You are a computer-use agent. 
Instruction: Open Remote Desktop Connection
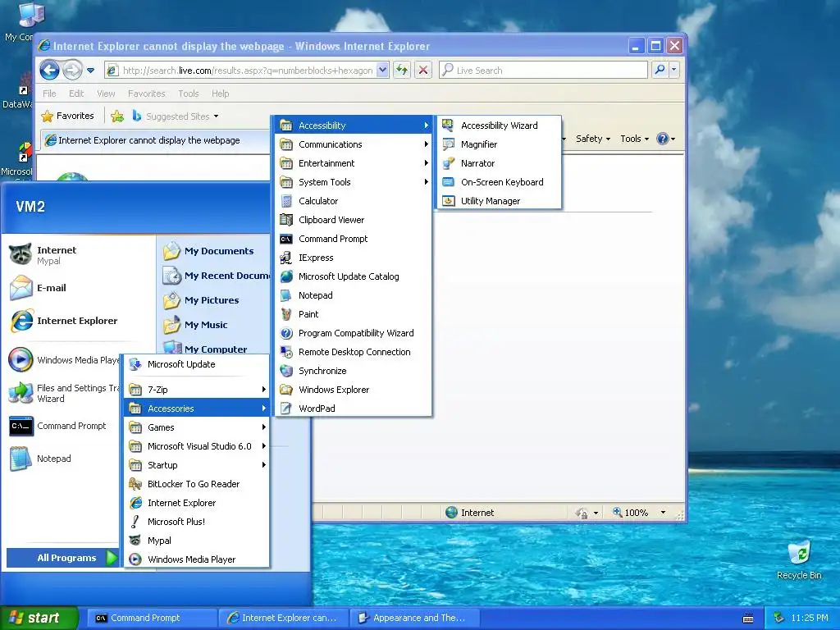354,352
